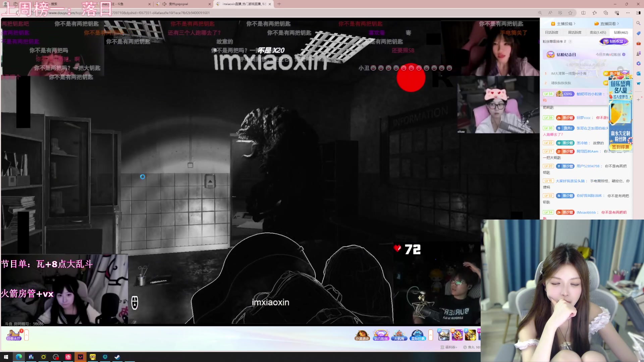Open Edge sidebar search icon
Viewport: 644px width, 362px height.
[x=638, y=23]
